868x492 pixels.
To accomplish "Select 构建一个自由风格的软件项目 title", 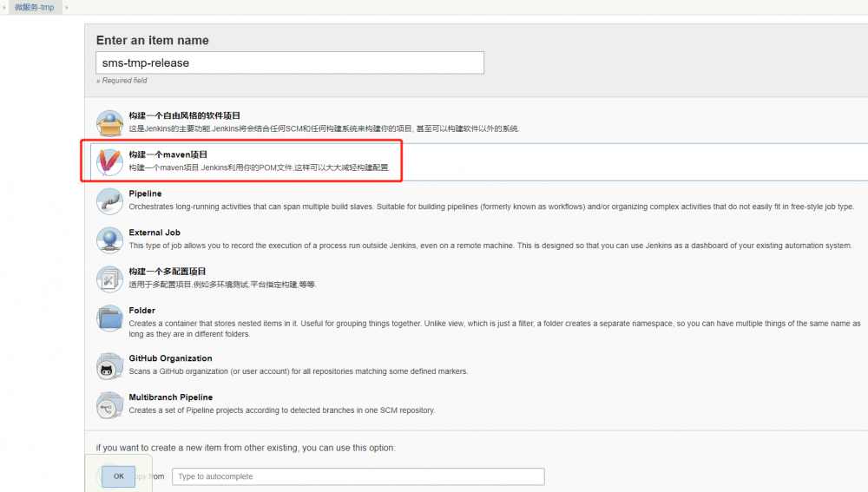I will coord(184,115).
